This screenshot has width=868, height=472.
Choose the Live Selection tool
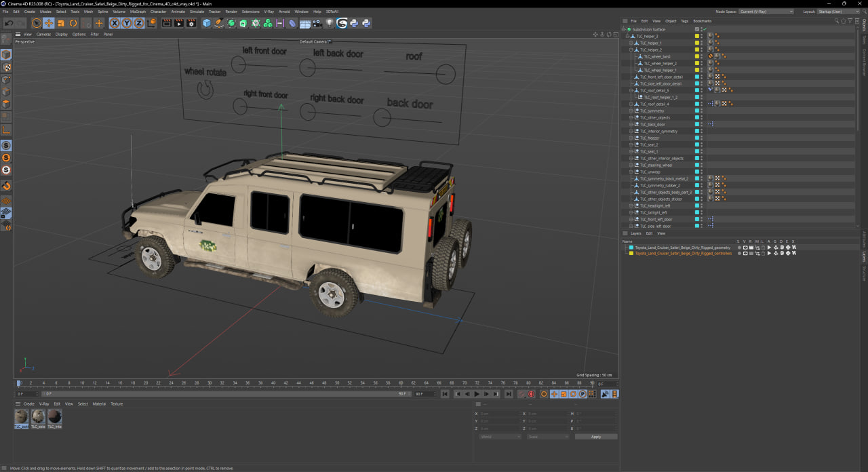tap(36, 23)
